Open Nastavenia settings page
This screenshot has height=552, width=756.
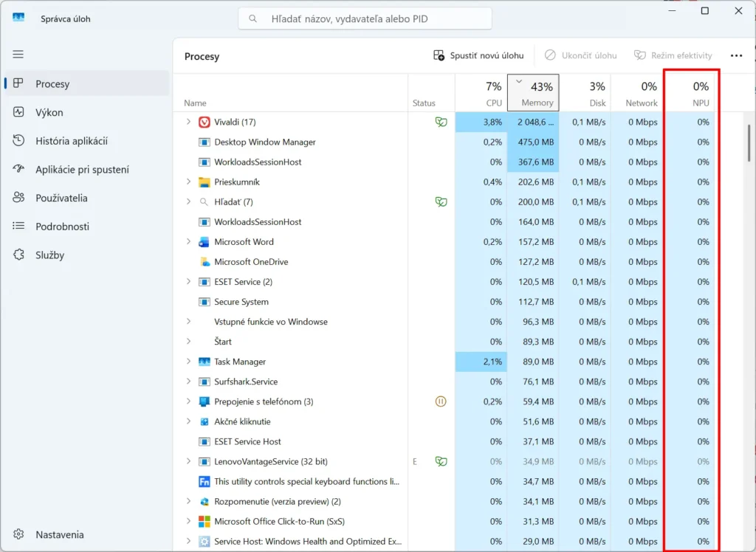(87, 534)
